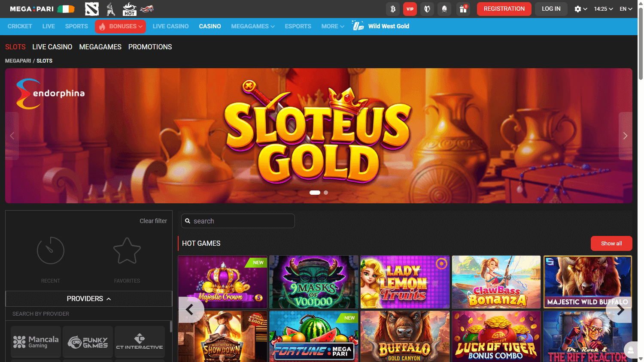Enable the Mancala Gaming provider filter
Image resolution: width=644 pixels, height=362 pixels.
point(36,341)
